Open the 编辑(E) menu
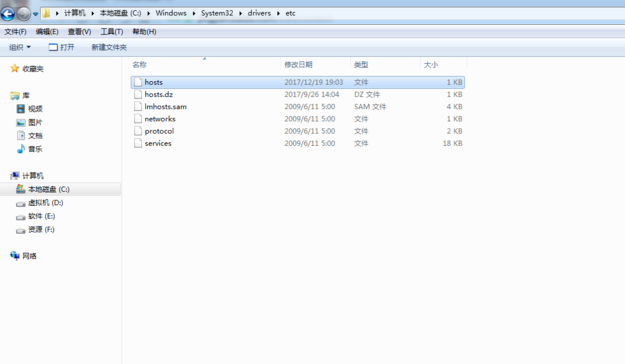 [47, 31]
